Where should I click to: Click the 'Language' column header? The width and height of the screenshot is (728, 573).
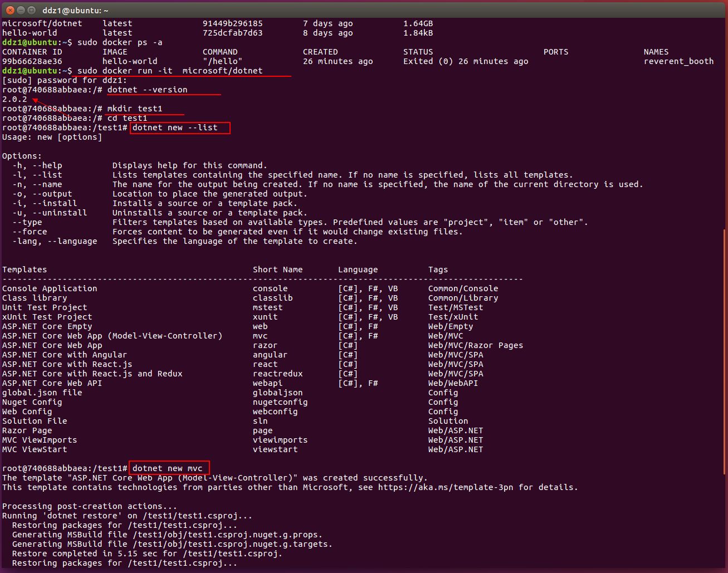tap(358, 270)
